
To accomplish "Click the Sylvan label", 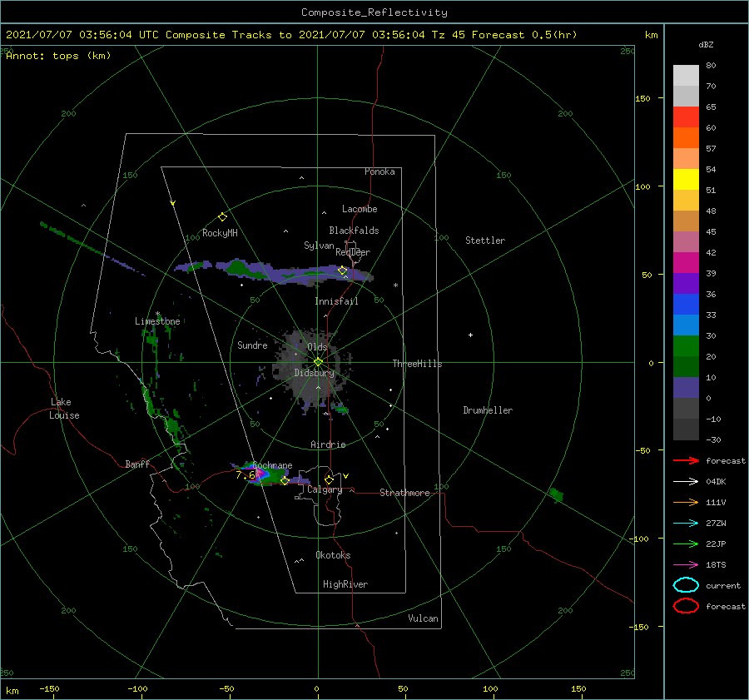I will 319,246.
